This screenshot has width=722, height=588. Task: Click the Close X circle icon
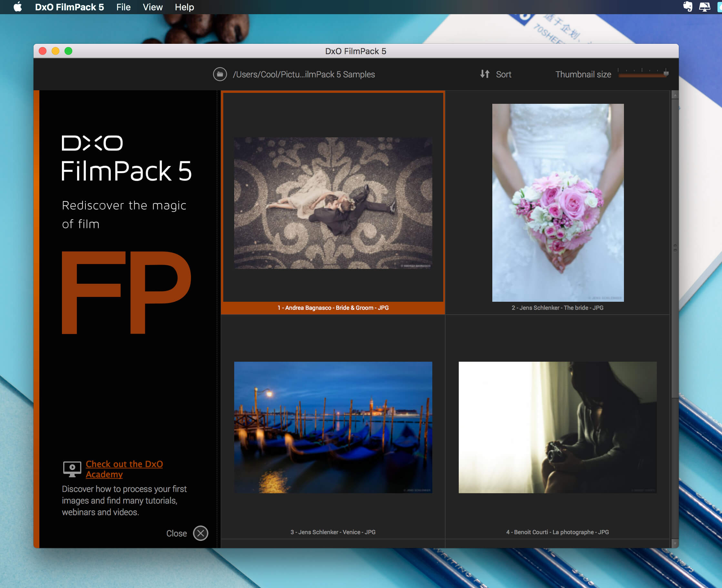200,533
